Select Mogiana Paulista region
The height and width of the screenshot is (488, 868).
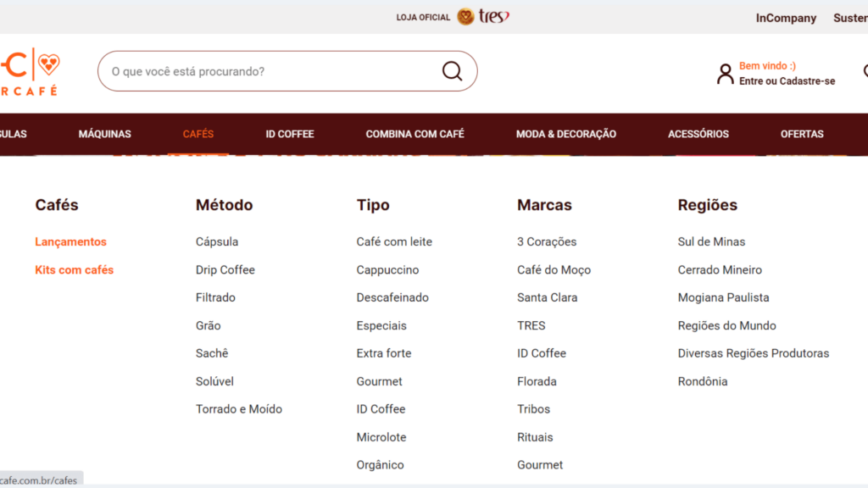pos(724,297)
